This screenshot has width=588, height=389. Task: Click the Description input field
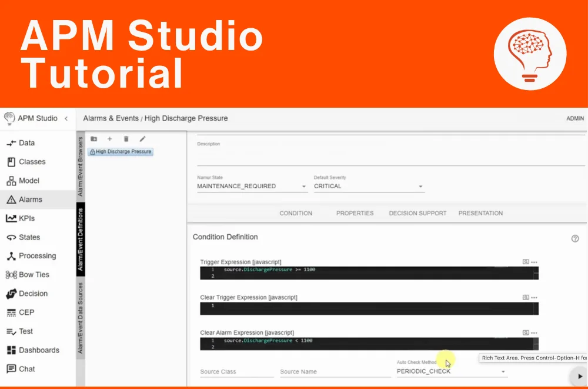tap(391, 157)
